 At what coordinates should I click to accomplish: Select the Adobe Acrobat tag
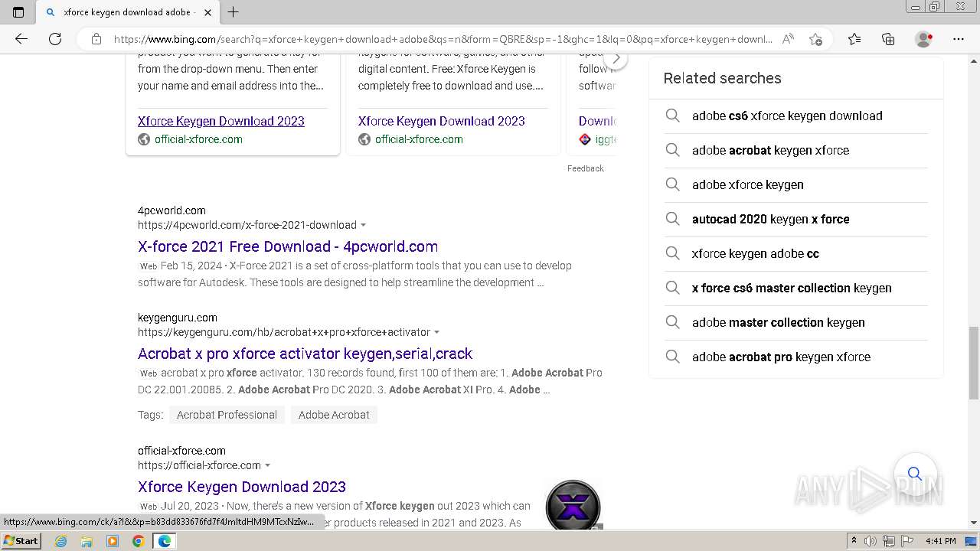(334, 415)
